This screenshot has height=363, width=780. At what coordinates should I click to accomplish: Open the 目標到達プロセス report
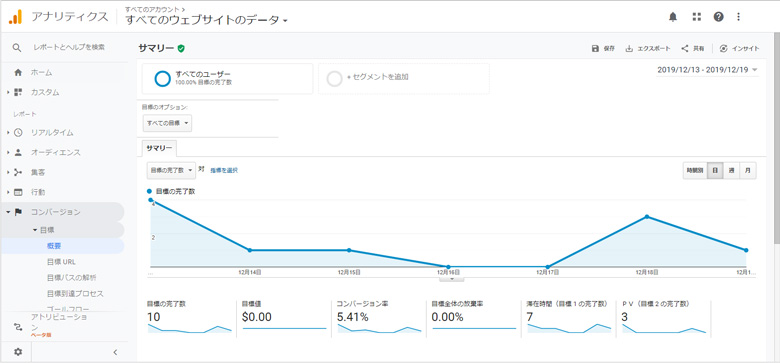tap(75, 293)
